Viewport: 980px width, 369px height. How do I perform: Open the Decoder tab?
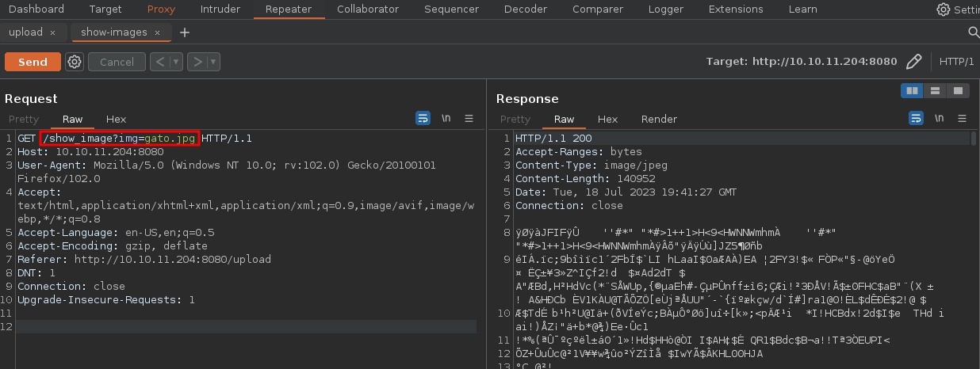coord(525,10)
